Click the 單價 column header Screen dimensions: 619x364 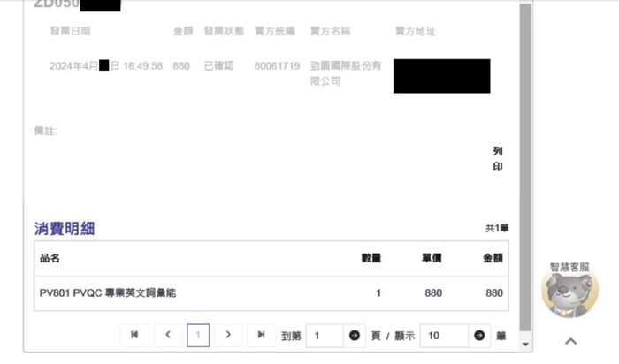431,258
